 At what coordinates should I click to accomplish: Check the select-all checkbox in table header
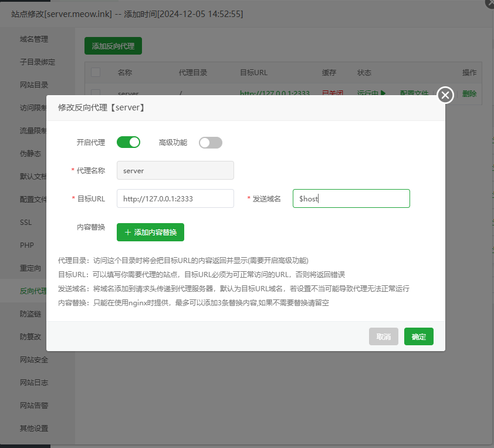(96, 72)
